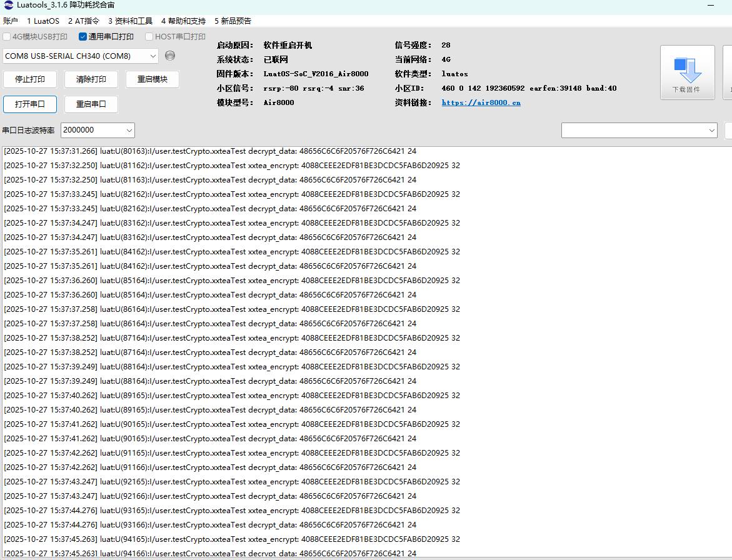Open the 4 帮助和支持 menu
732x560 pixels.
(x=183, y=21)
